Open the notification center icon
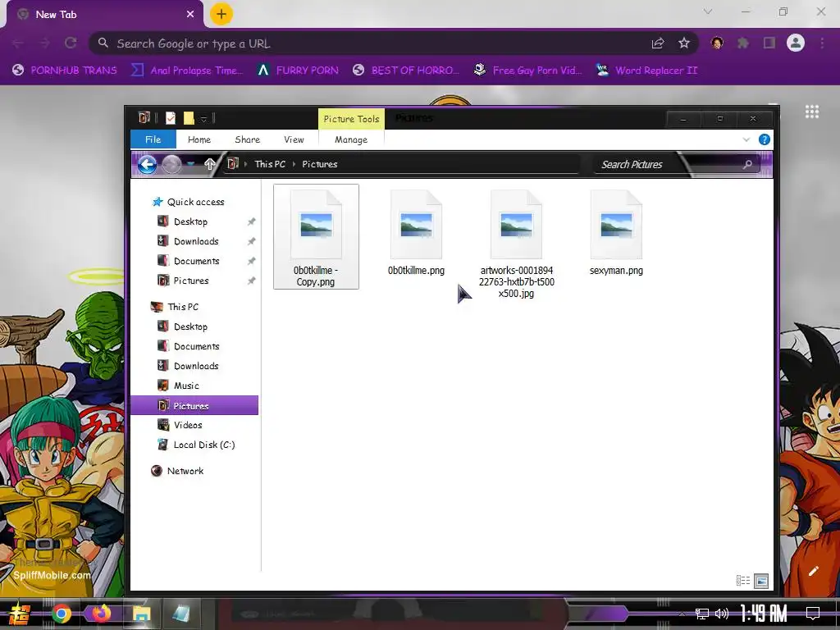 coord(813,613)
